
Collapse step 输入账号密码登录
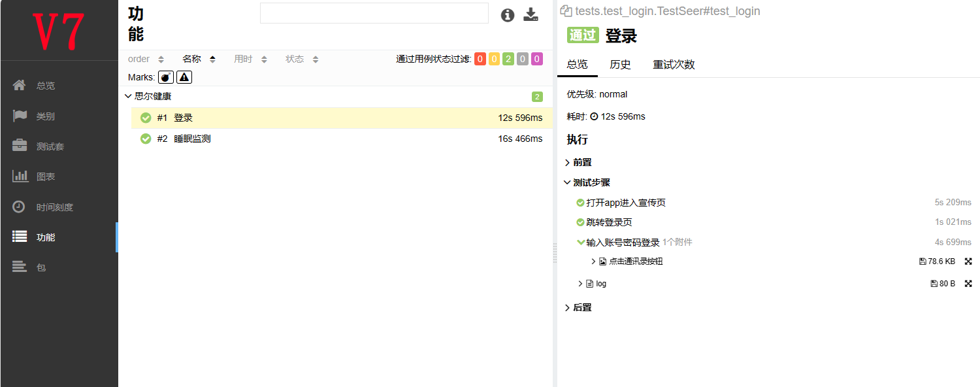[580, 242]
